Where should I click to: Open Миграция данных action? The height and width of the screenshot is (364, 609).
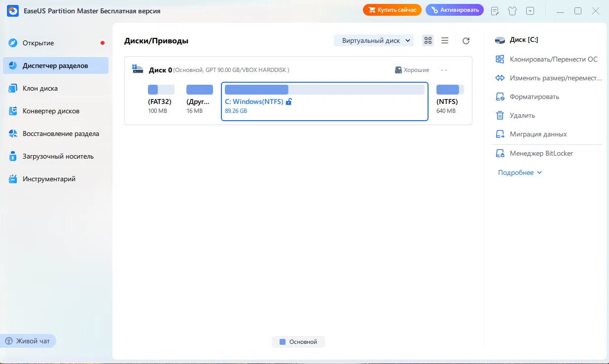coord(547,134)
